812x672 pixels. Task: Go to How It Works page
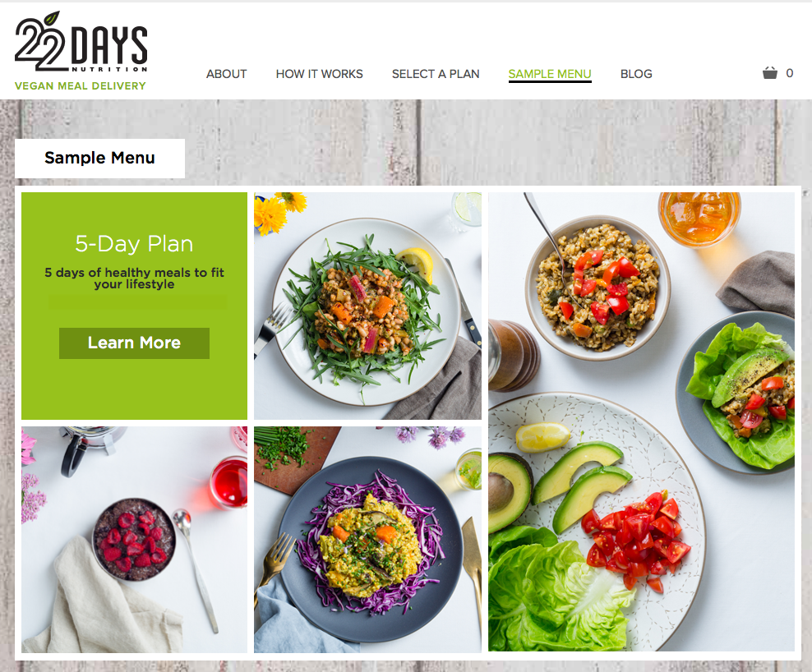(x=319, y=74)
